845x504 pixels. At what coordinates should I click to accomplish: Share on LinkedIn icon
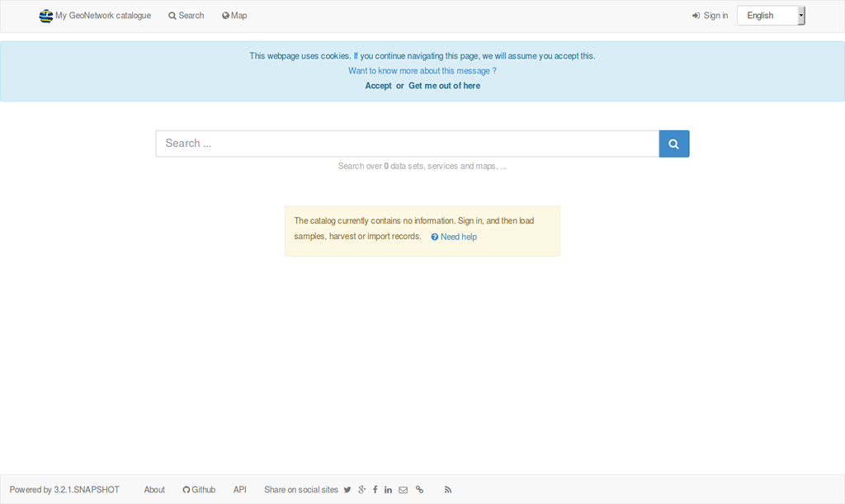point(388,489)
